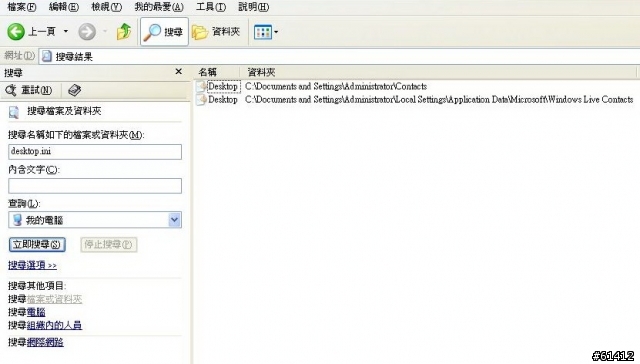The image size is (640, 364).
Task: Click the 立即搜尋(S) button
Action: point(37,244)
